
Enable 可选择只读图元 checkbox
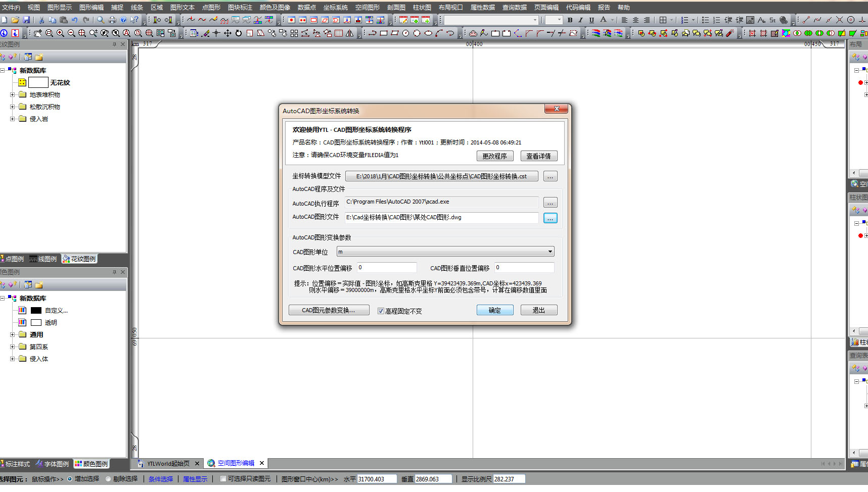(x=223, y=479)
